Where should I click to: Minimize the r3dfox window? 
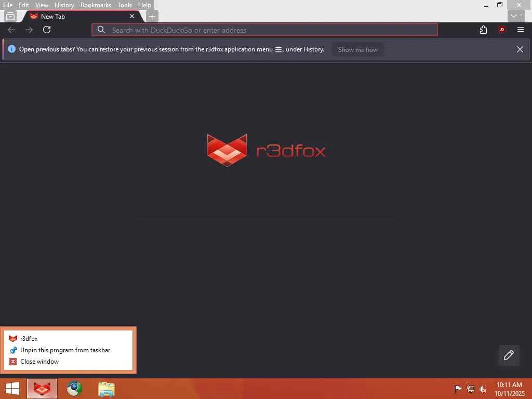(x=486, y=5)
